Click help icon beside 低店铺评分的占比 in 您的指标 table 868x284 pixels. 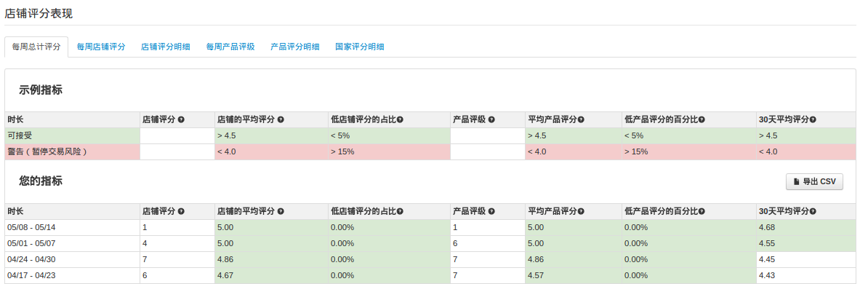pos(400,211)
